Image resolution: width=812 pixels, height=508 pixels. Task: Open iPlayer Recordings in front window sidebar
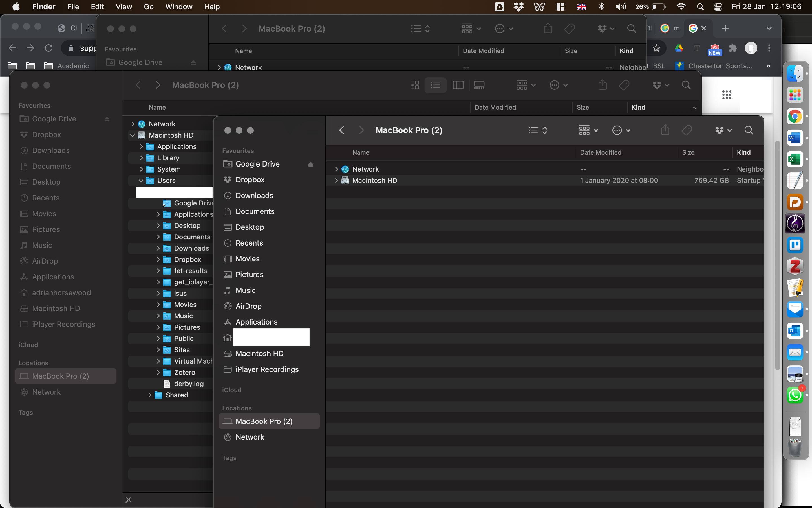(267, 369)
